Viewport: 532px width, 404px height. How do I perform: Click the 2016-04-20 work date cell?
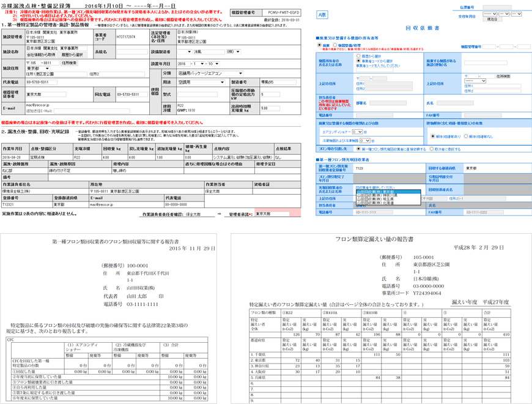click(x=15, y=157)
